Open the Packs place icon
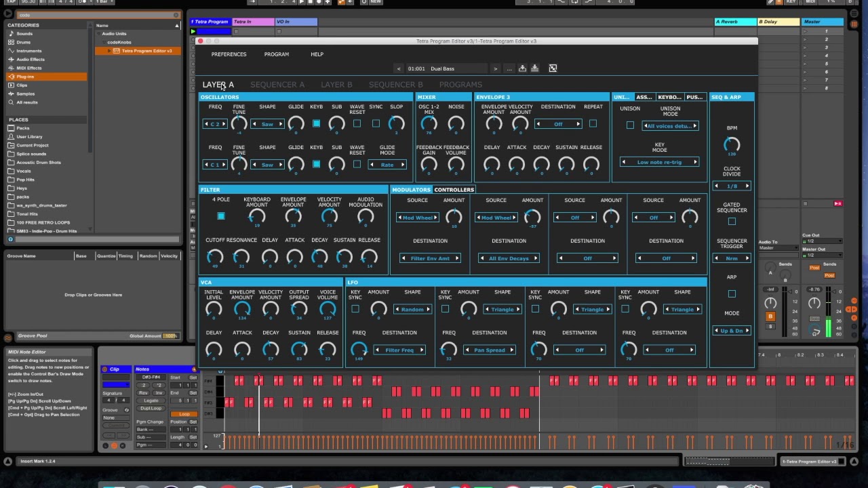 11,128
